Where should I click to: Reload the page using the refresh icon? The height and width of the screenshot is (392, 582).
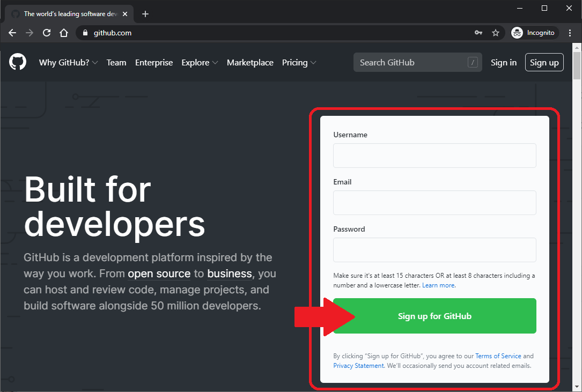[47, 32]
